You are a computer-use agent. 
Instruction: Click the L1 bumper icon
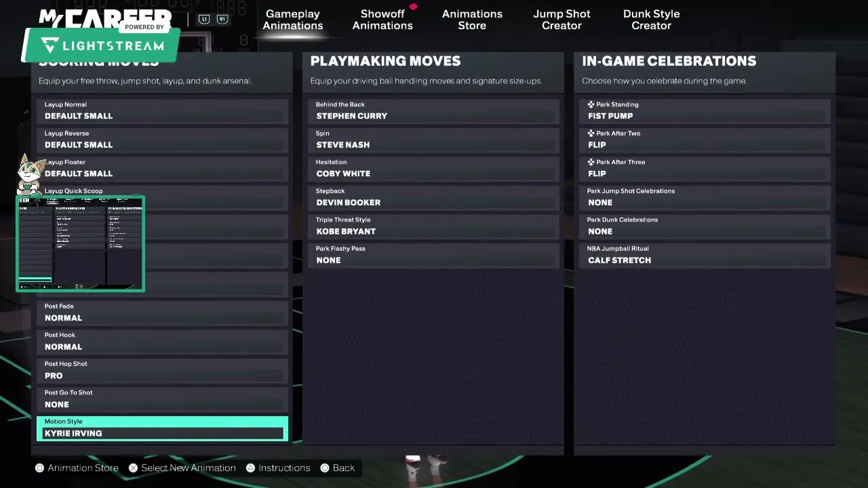point(204,19)
